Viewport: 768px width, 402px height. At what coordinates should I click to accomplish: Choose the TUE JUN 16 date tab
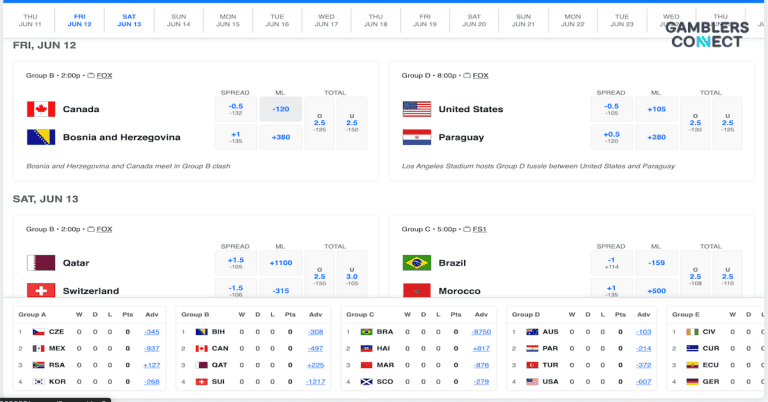click(x=277, y=20)
